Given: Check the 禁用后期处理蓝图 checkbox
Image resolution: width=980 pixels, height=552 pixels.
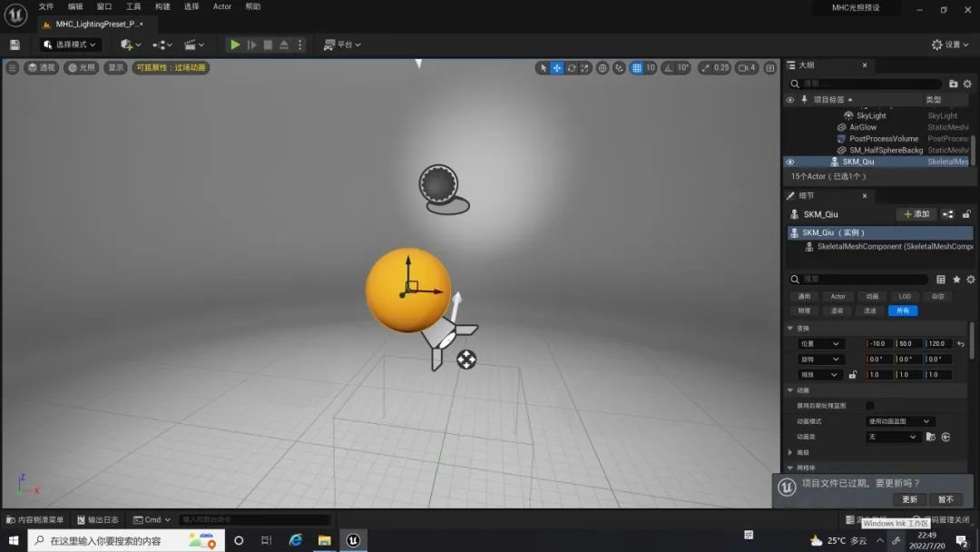Looking at the screenshot, I should click(870, 406).
